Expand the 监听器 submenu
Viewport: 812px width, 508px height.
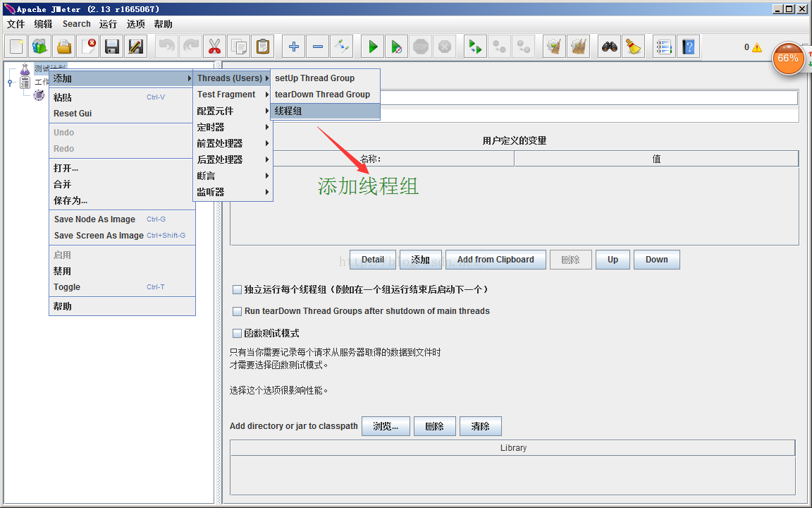(x=233, y=192)
